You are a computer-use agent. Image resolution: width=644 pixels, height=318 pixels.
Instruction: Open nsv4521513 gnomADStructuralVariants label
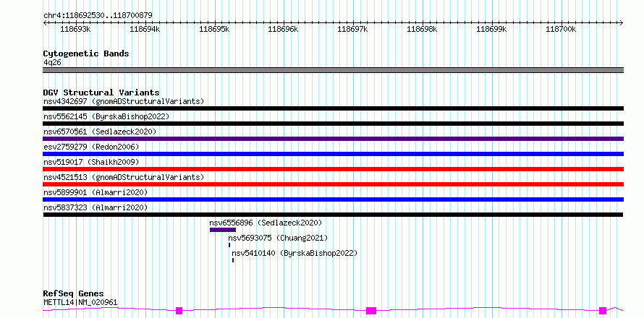124,177
